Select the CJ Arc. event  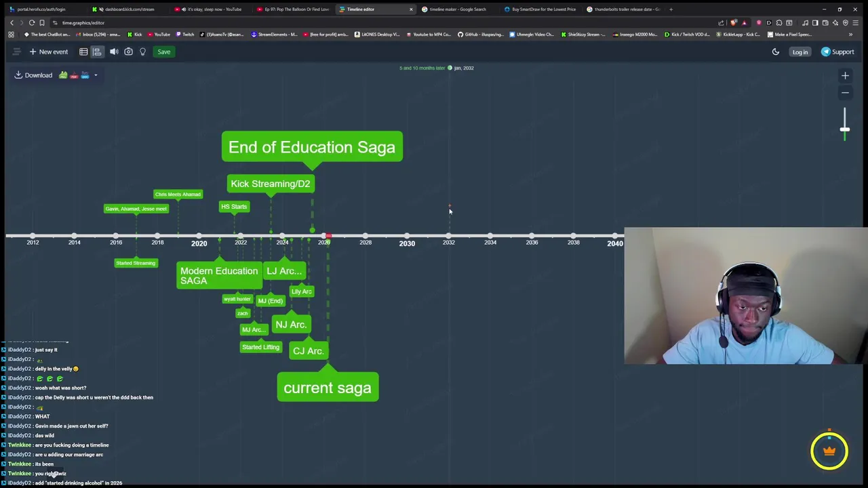tap(309, 351)
